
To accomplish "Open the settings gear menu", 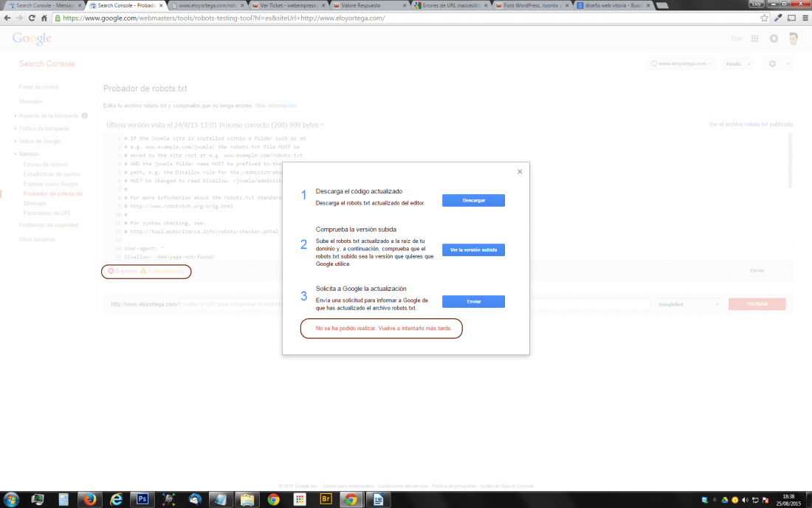I will (x=775, y=63).
